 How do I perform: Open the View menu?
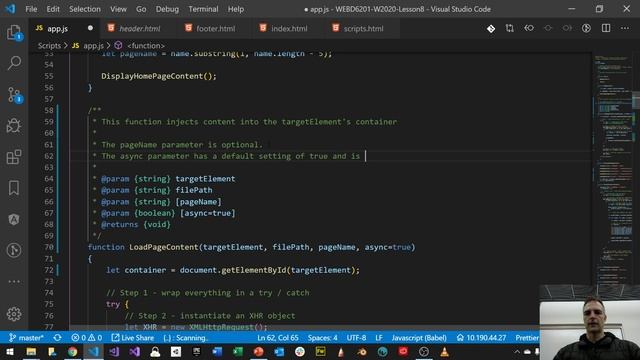[118, 9]
